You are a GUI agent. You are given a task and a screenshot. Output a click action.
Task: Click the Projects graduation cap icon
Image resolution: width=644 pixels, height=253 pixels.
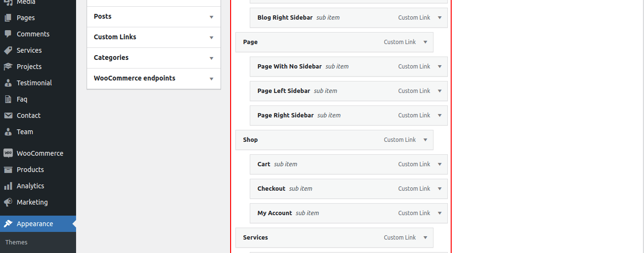click(8, 67)
